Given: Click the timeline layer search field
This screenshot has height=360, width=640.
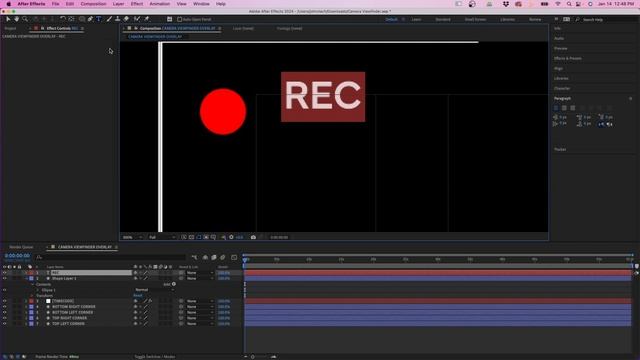Looking at the screenshot, I should [110, 258].
